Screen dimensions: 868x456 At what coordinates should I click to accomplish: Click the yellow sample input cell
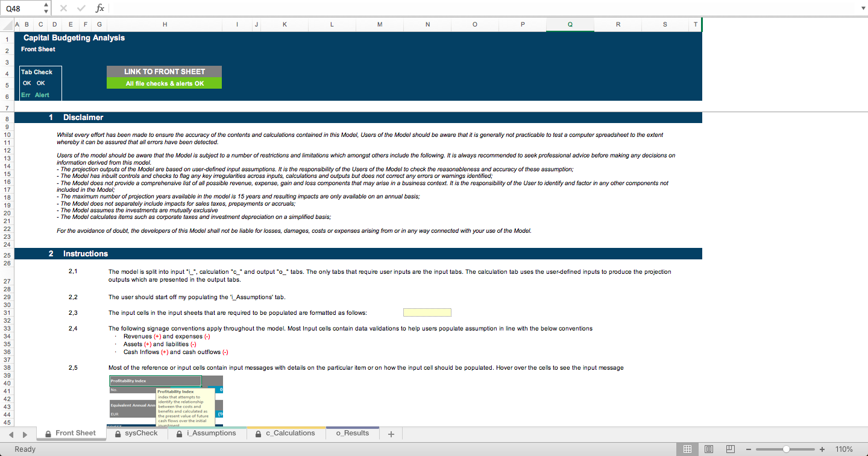click(427, 312)
